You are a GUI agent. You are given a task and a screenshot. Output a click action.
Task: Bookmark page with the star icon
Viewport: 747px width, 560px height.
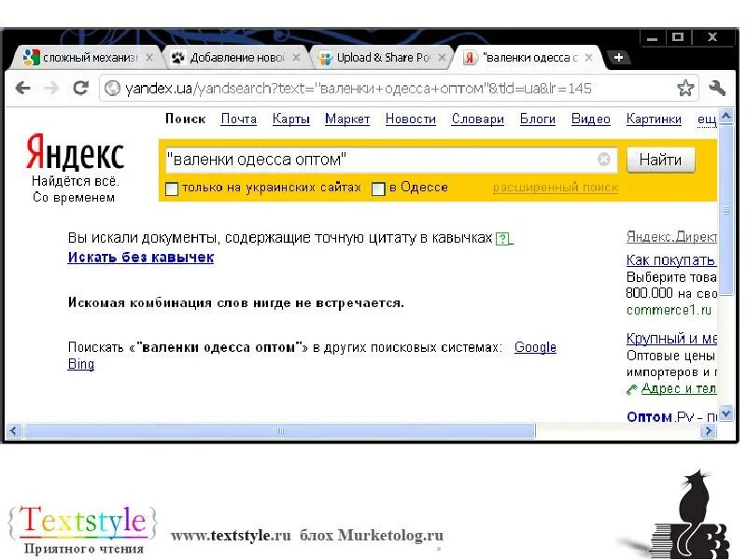(685, 88)
